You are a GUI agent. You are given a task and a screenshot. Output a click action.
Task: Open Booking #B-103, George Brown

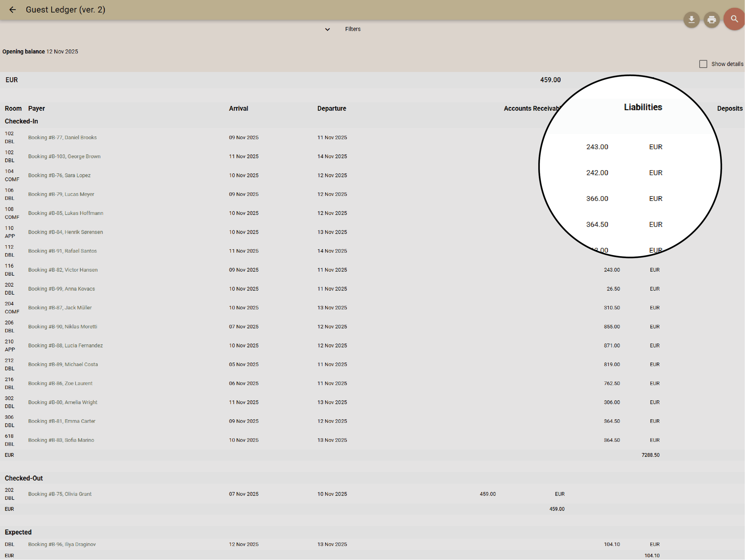64,156
